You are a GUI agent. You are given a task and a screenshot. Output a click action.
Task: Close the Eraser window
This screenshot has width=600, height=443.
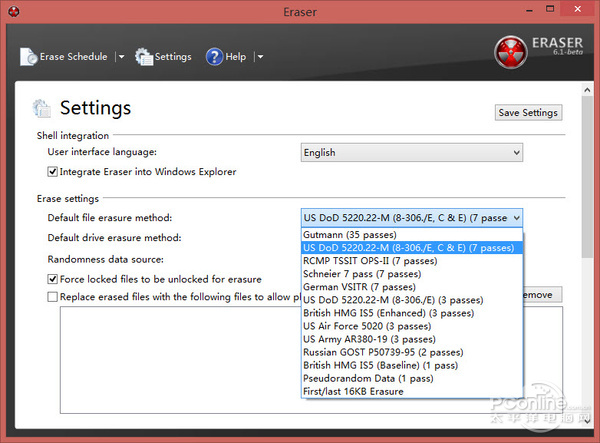pos(577,9)
